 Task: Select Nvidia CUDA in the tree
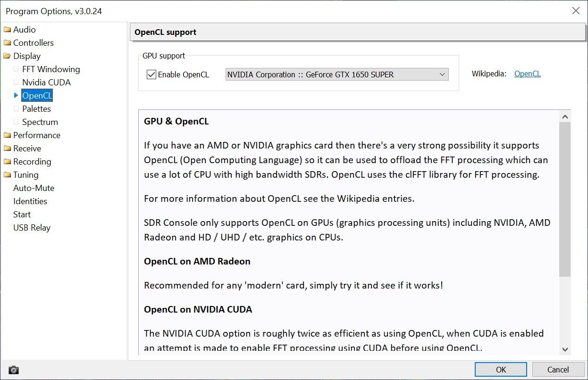tap(46, 83)
